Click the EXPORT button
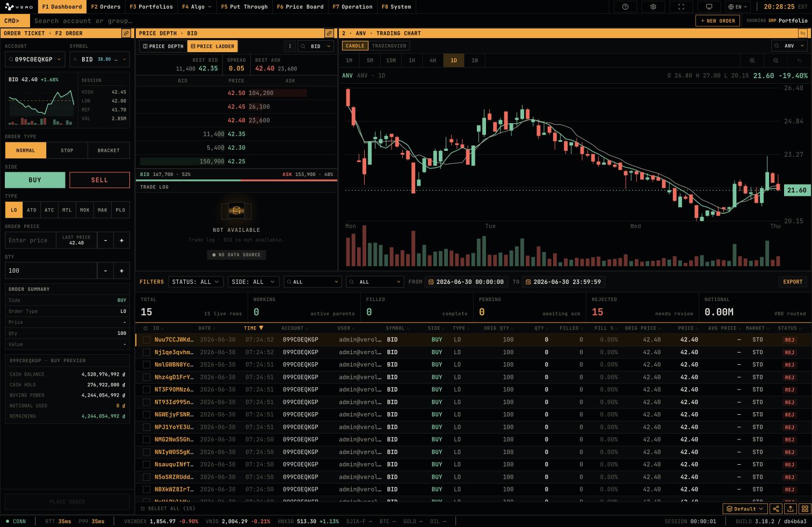This screenshot has height=527, width=812. click(x=793, y=282)
